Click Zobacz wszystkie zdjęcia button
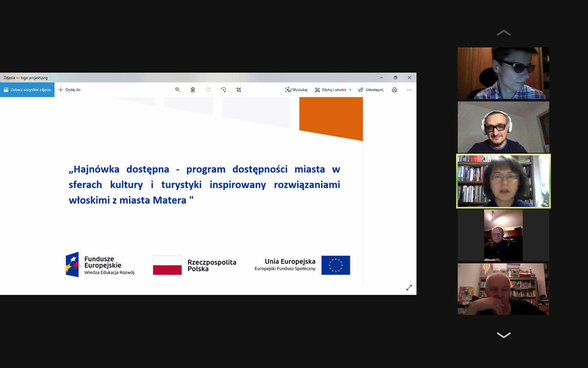This screenshot has height=368, width=588. [x=27, y=90]
